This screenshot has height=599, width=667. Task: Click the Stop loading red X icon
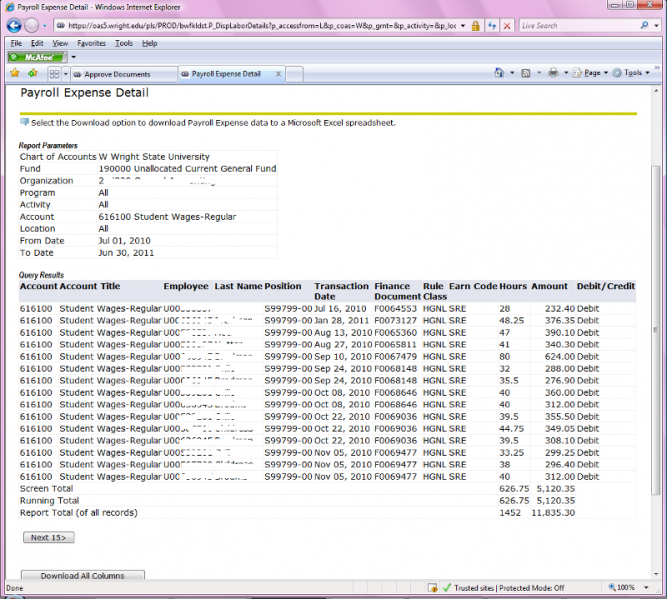click(x=507, y=26)
